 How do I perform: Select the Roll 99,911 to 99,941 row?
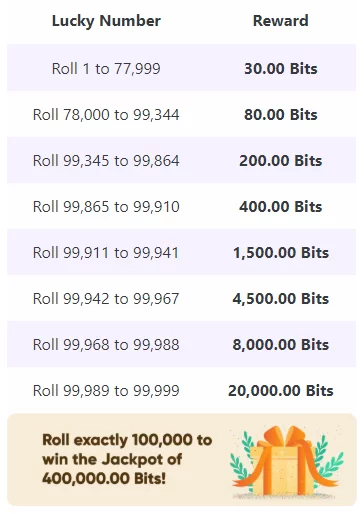182,252
